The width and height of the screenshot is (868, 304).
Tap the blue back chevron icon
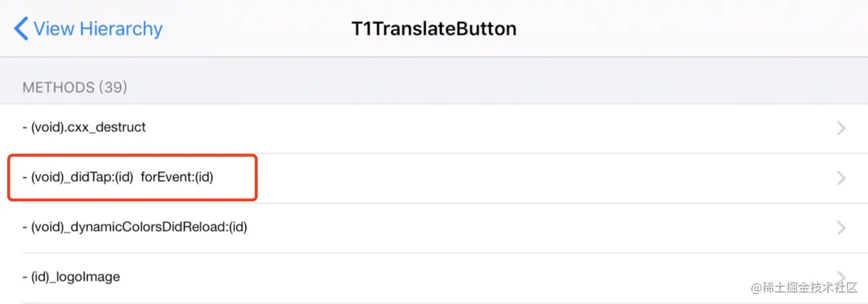point(21,29)
